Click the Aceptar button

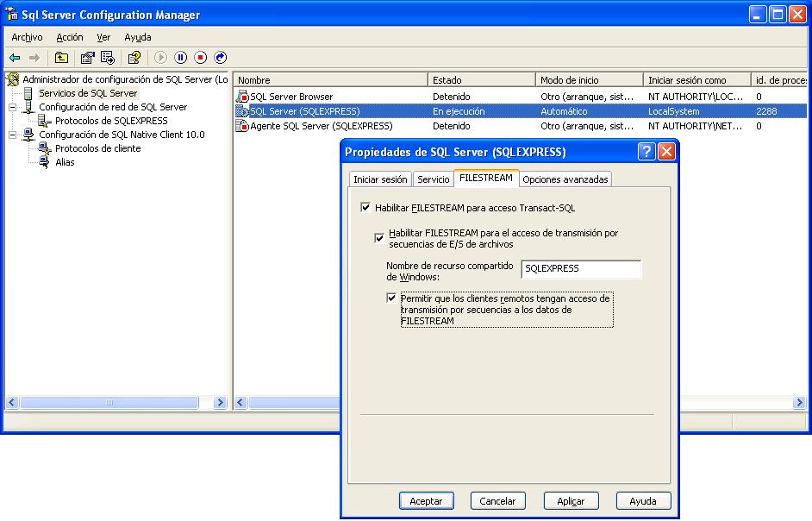pyautogui.click(x=426, y=501)
